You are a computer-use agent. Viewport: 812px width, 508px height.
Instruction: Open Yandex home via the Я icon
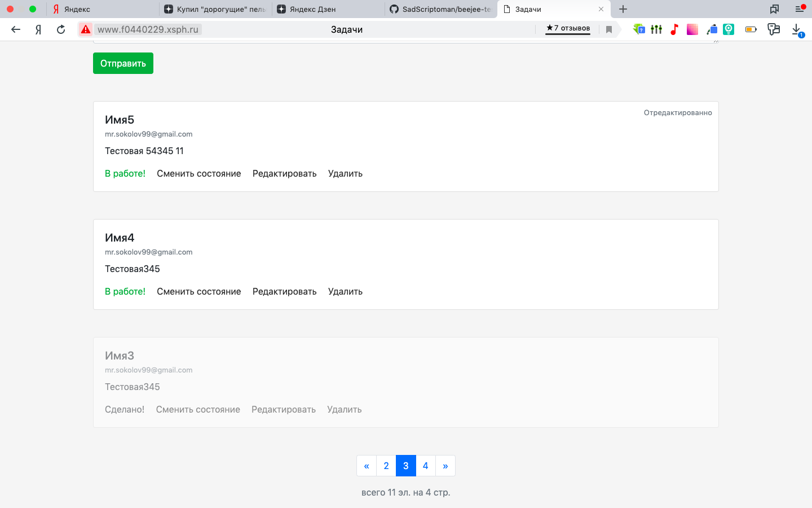click(38, 29)
